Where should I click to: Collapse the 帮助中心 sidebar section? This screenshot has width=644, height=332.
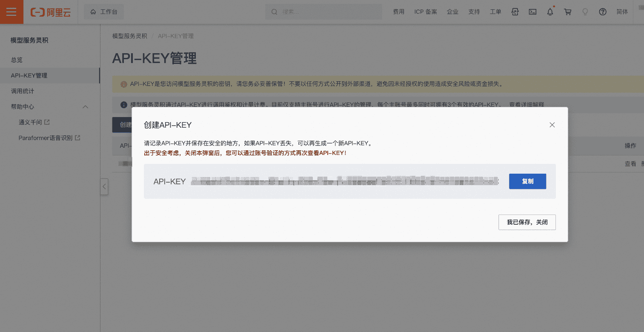[85, 106]
